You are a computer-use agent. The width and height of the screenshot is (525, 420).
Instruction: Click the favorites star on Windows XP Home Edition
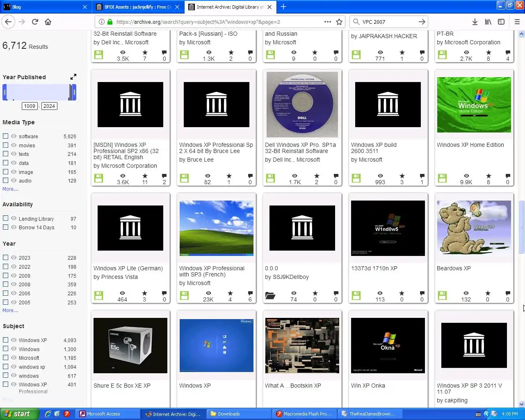488,176
